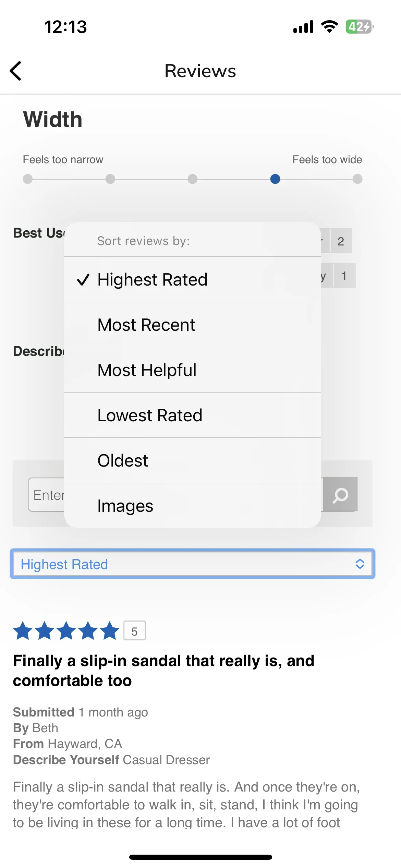Click the review search input field
Image resolution: width=401 pixels, height=868 pixels.
(46, 494)
